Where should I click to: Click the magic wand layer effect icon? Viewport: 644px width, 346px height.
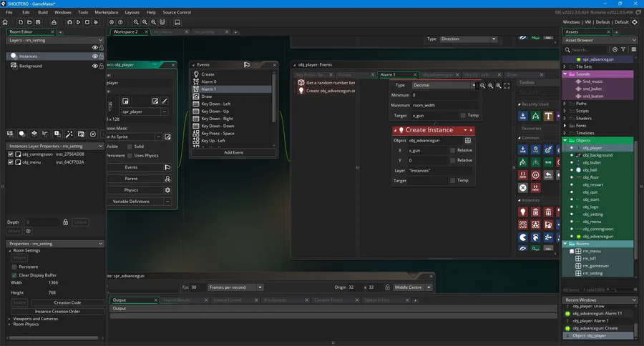coord(69,134)
